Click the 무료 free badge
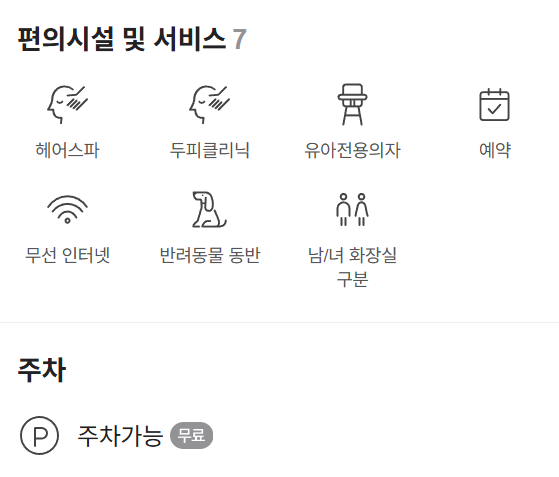 tap(191, 435)
